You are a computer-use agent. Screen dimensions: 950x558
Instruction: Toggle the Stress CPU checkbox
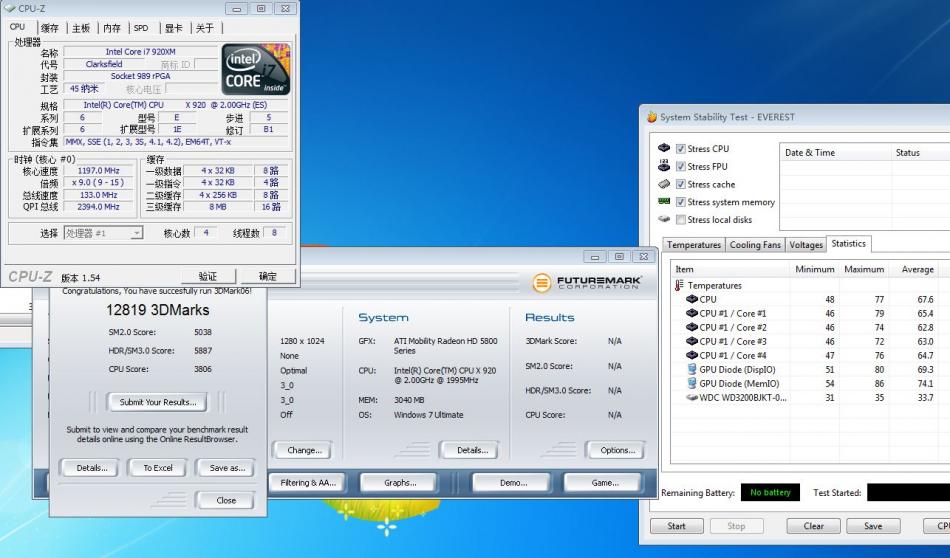tap(681, 148)
